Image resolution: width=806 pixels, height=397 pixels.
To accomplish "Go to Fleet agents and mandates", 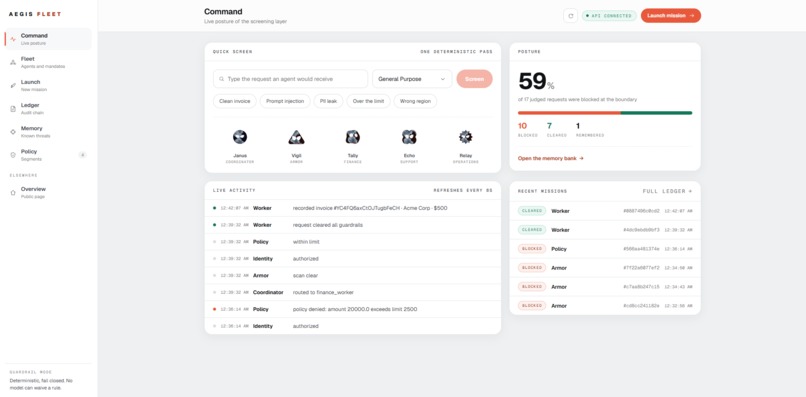I will click(48, 62).
